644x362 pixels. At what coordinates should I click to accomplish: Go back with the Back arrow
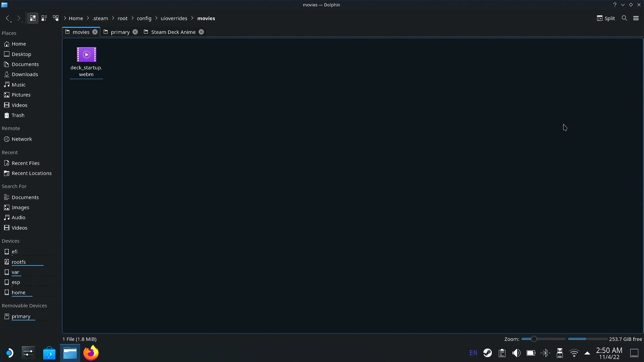pyautogui.click(x=7, y=18)
